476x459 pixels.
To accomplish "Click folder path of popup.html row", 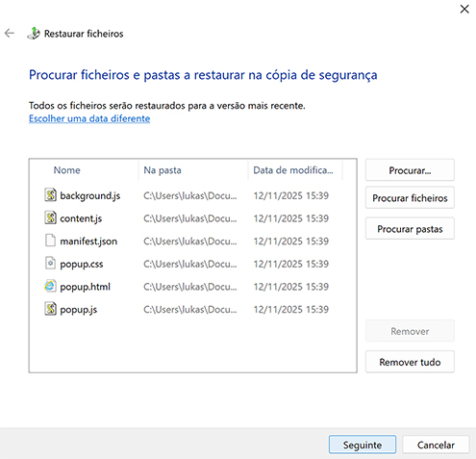I will click(x=190, y=287).
